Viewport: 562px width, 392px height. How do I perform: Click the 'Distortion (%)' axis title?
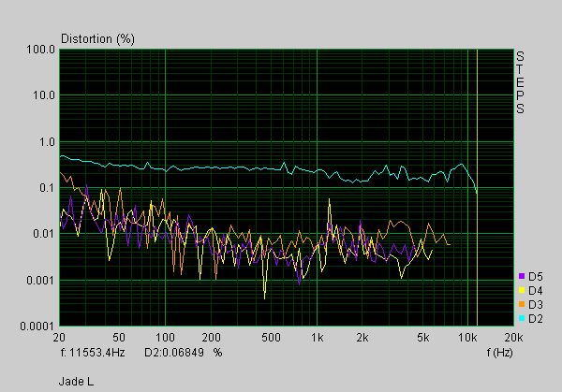click(x=97, y=38)
